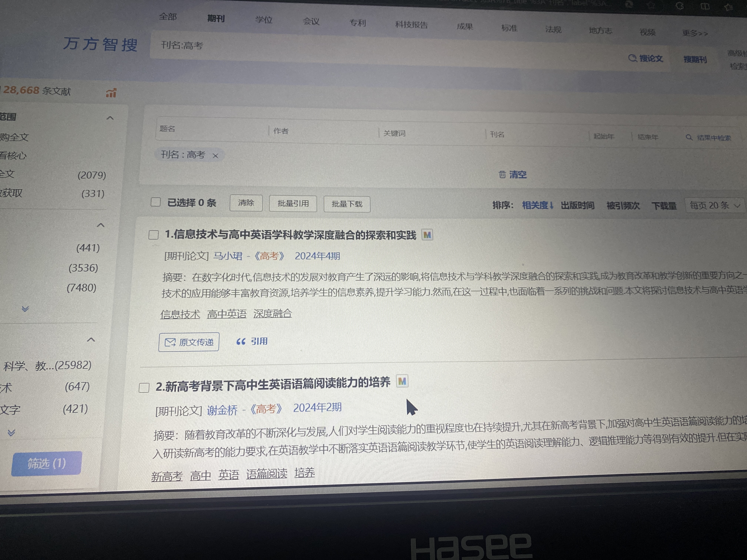Check the box for article 2
Image resolution: width=747 pixels, height=560 pixels.
[144, 388]
